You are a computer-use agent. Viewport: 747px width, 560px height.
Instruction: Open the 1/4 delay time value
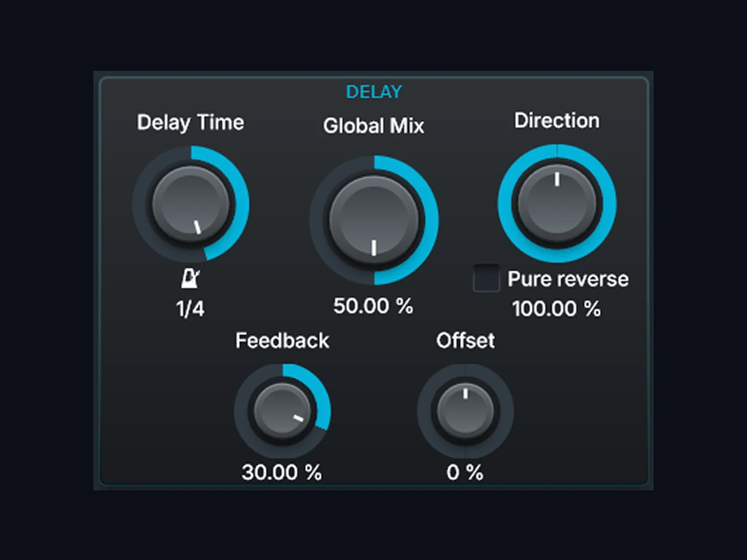click(190, 309)
